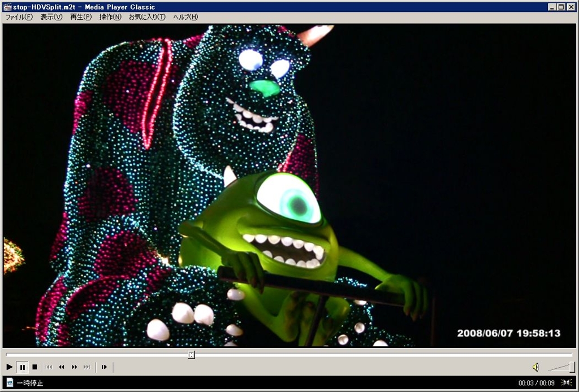Open the ファイル(F) menu
This screenshot has width=579, height=392.
(19, 17)
